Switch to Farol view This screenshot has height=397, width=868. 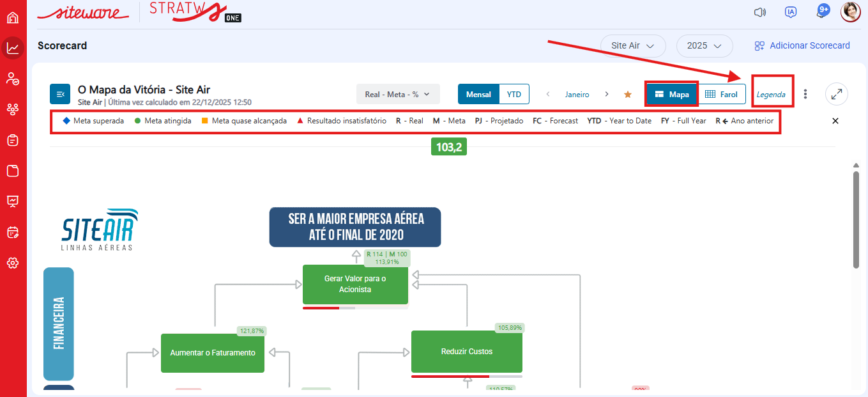coord(721,94)
